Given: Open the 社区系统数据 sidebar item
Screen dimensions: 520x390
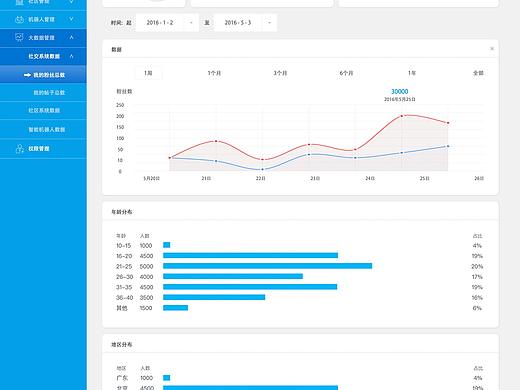Looking at the screenshot, I should point(44,110).
